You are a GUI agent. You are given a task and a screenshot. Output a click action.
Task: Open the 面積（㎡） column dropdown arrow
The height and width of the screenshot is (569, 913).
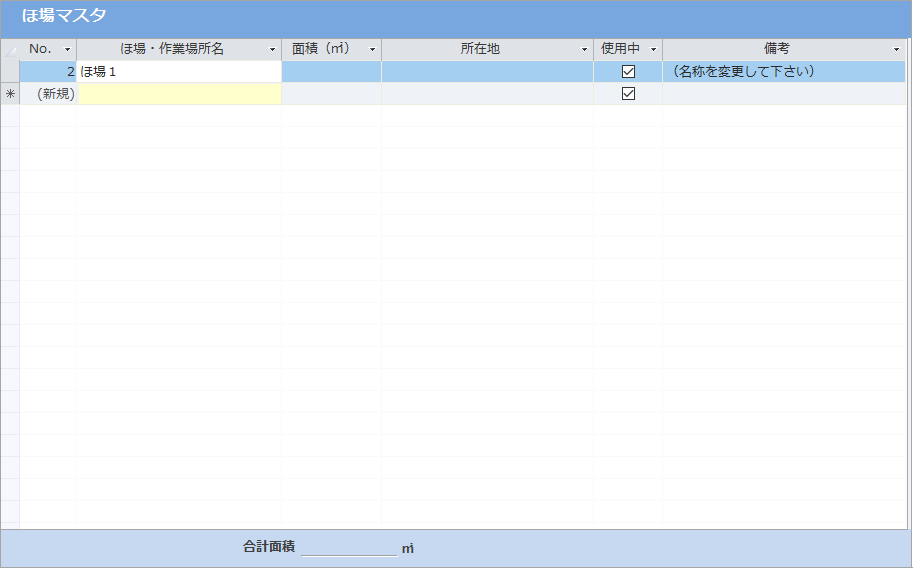(x=372, y=49)
